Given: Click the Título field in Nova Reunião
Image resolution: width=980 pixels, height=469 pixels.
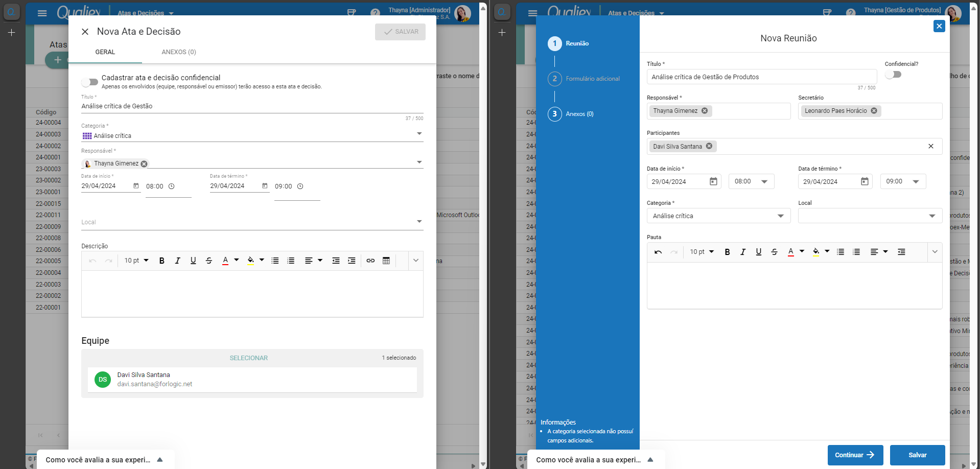Looking at the screenshot, I should (x=762, y=77).
